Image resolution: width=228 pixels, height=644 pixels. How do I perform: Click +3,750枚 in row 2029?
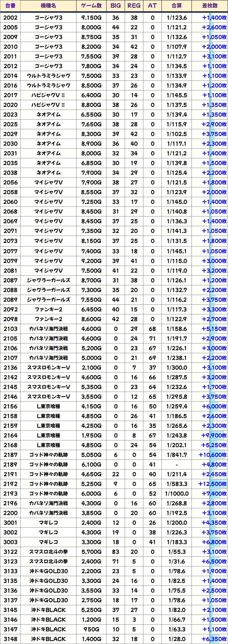[x=214, y=134]
